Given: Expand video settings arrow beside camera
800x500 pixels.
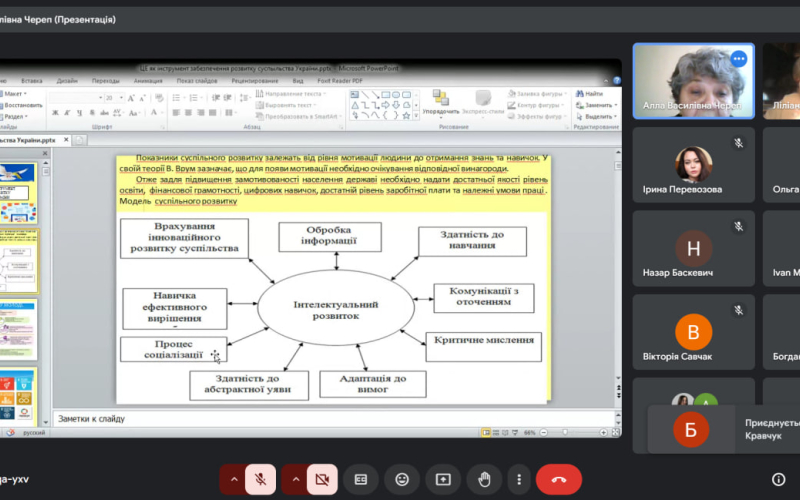Looking at the screenshot, I should click(x=296, y=479).
